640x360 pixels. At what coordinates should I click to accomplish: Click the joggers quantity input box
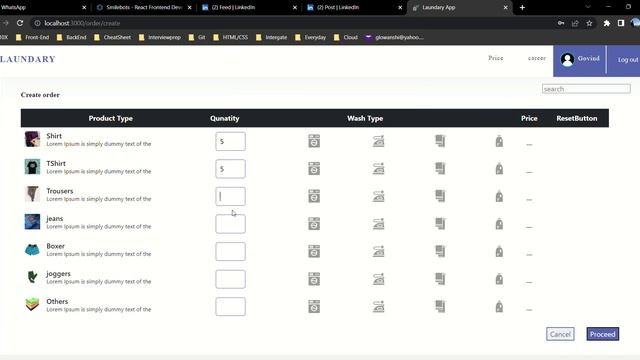click(230, 279)
